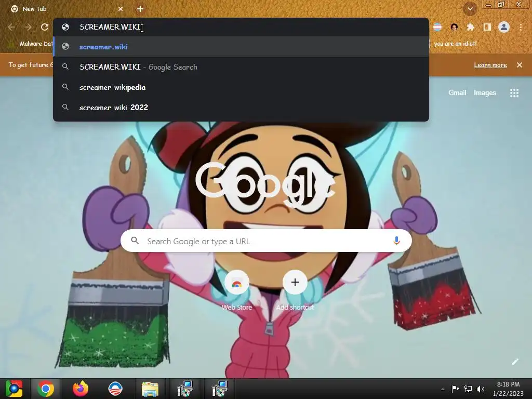Launch Firefox from the taskbar
Screen dimensions: 532x399
pyautogui.click(x=81, y=389)
